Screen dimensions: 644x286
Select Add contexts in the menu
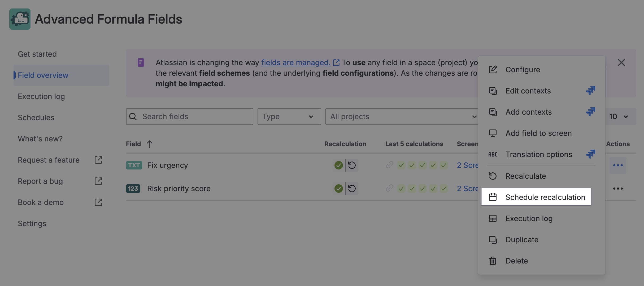542,112
